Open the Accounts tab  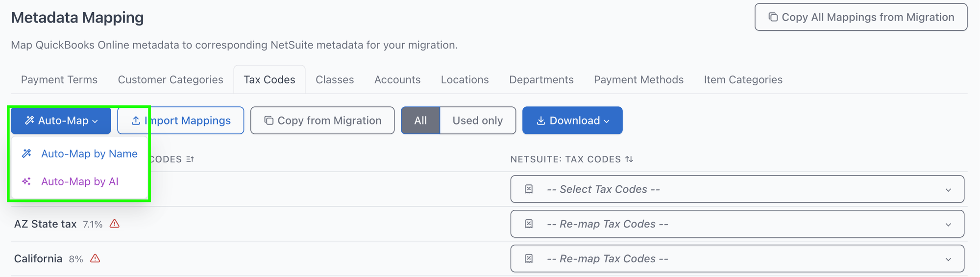point(397,80)
